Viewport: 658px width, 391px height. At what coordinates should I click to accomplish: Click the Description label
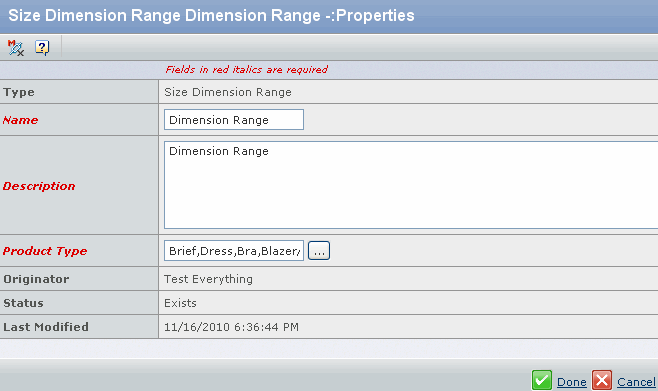(39, 186)
